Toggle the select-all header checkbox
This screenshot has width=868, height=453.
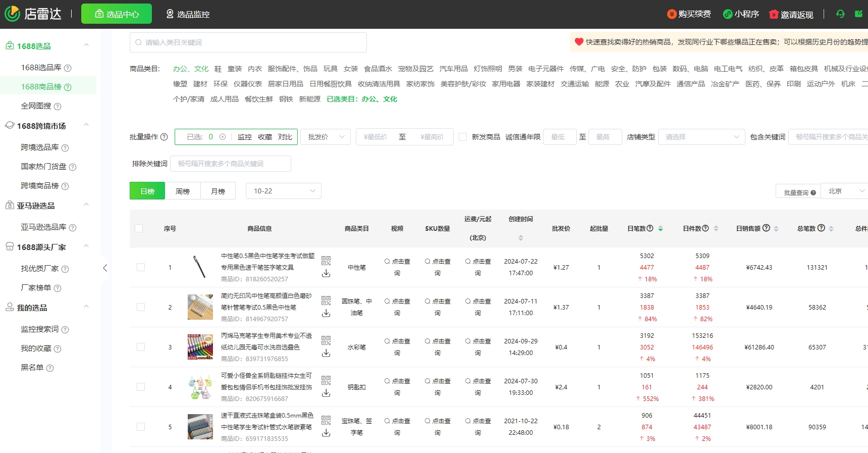tap(139, 228)
